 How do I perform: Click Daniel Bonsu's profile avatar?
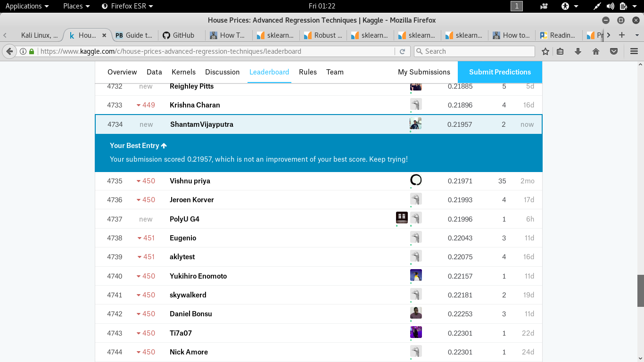click(x=416, y=313)
